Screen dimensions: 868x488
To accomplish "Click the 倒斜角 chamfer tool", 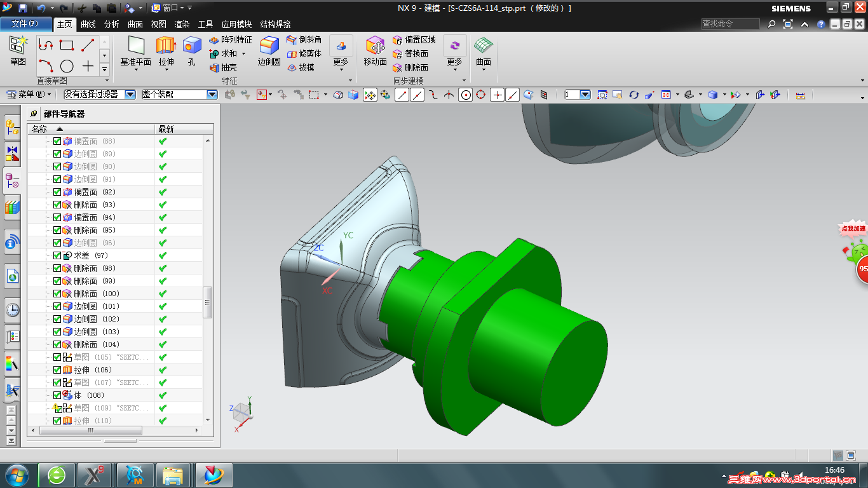I will click(304, 39).
